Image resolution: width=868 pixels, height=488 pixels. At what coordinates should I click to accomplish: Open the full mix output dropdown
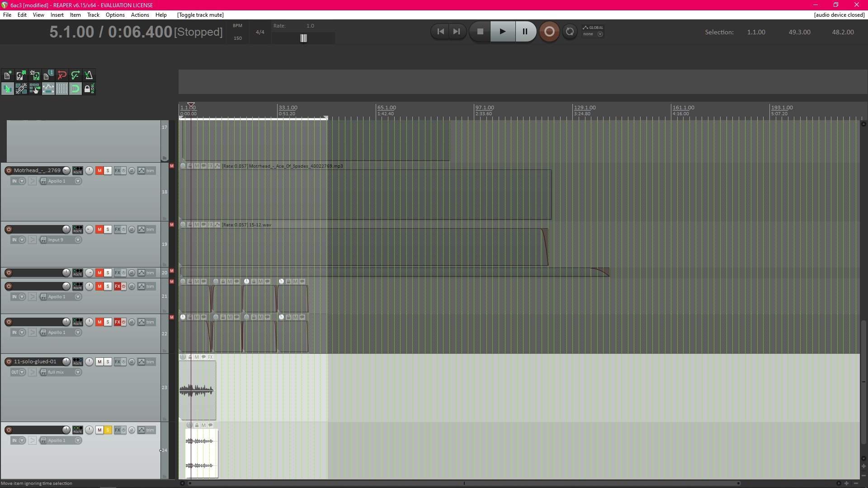(78, 372)
